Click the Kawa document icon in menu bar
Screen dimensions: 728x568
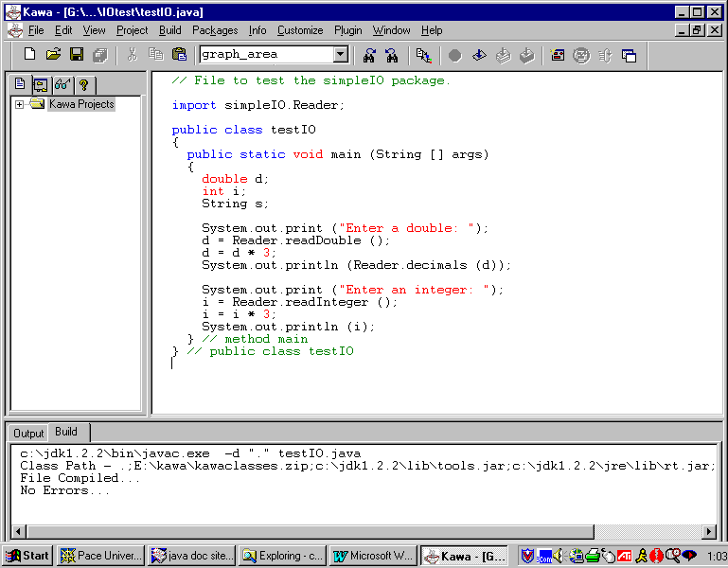coord(15,30)
